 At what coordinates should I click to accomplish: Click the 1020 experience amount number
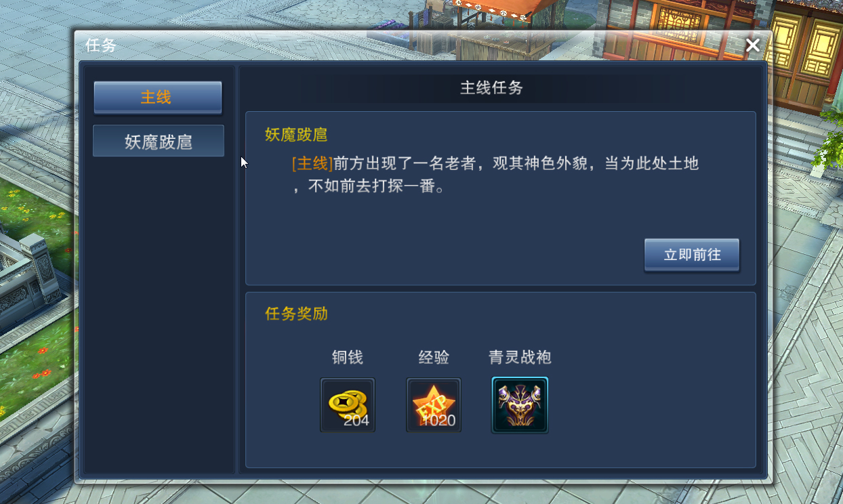click(438, 421)
